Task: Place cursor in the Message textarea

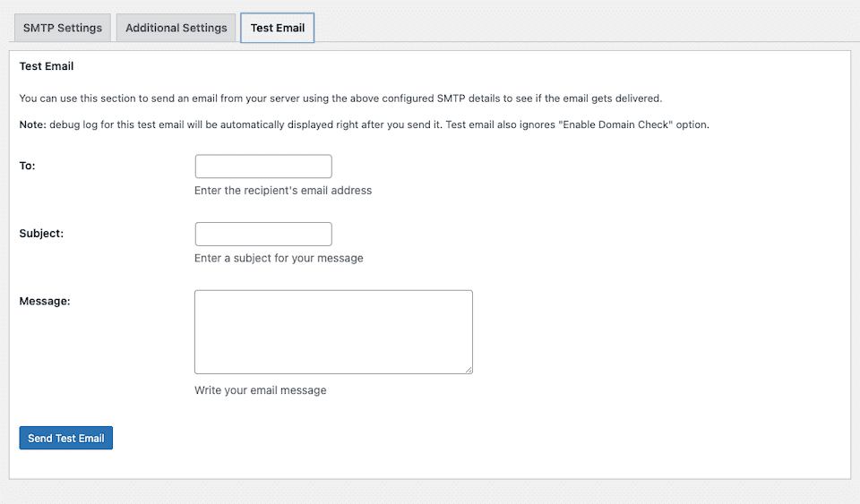Action: click(x=333, y=331)
